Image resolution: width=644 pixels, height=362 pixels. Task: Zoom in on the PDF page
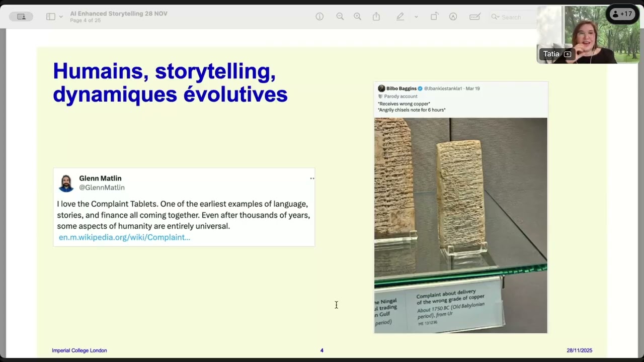click(x=358, y=17)
